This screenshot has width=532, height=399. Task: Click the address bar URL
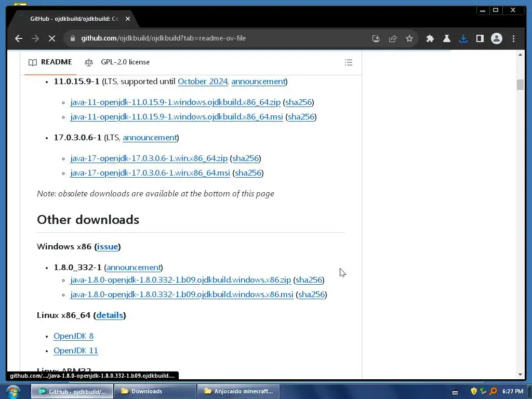tap(163, 38)
